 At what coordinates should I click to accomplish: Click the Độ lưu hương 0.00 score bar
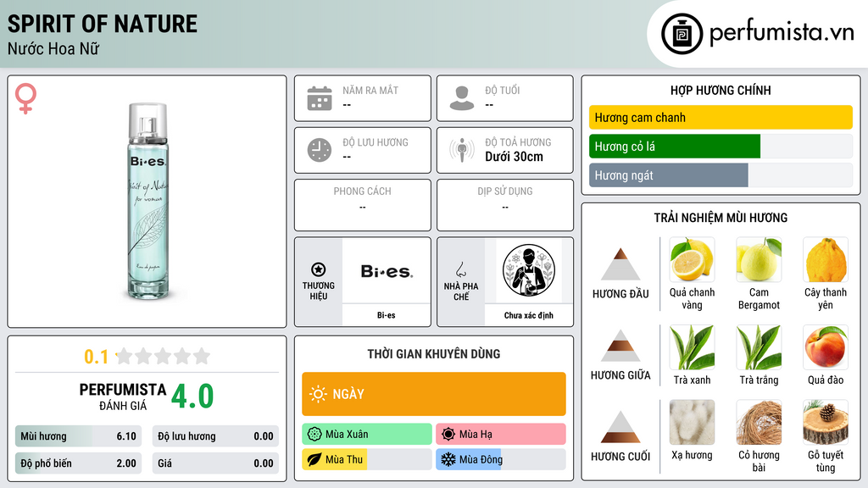coord(215,436)
